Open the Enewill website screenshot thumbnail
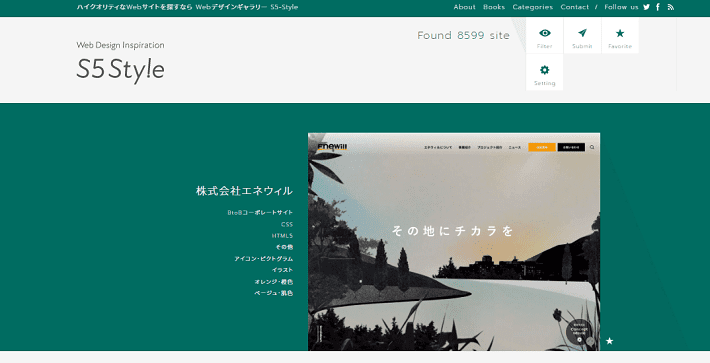The width and height of the screenshot is (710, 363). pyautogui.click(x=454, y=242)
